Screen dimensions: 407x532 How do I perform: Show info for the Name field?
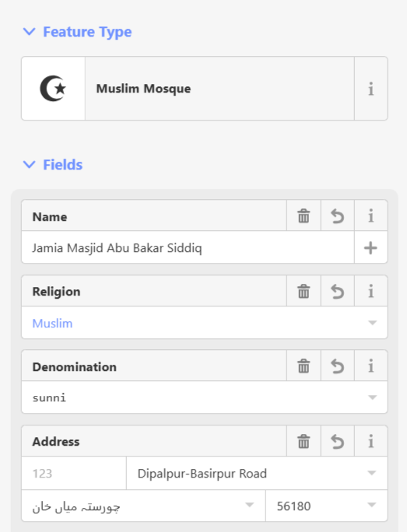click(x=371, y=215)
